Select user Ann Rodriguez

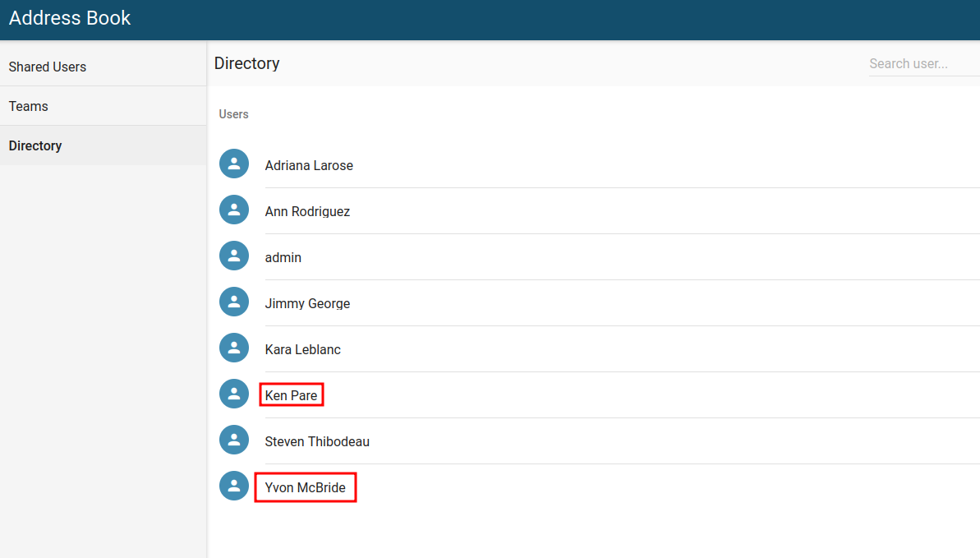click(307, 211)
